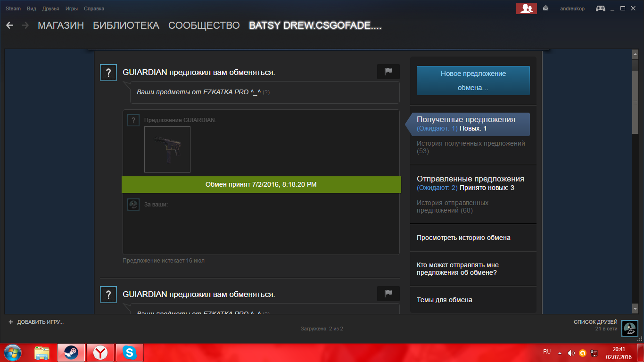Click the "Загружено: 2 из 2" download status
Screen dimensions: 644x362
pyautogui.click(x=322, y=329)
